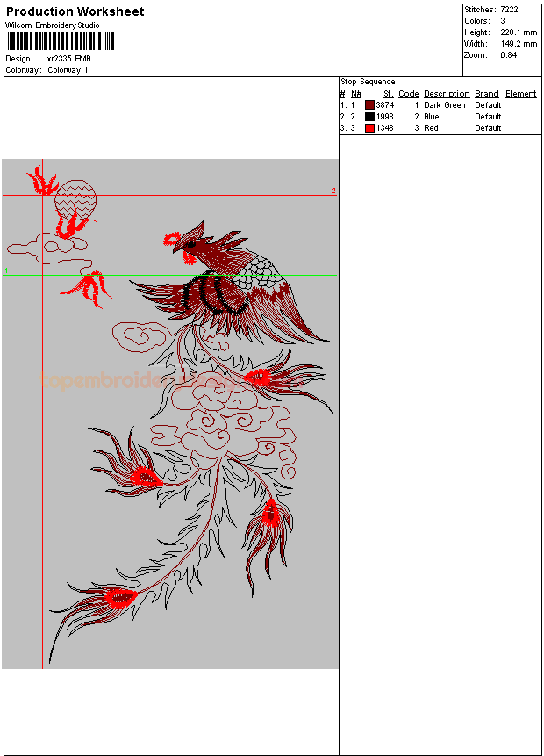Select the black swatch for stop 2
Viewport: 544px width, 756px height.
pos(369,117)
